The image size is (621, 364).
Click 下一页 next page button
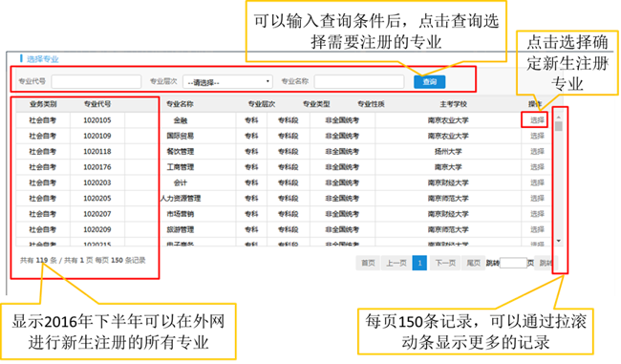(445, 263)
